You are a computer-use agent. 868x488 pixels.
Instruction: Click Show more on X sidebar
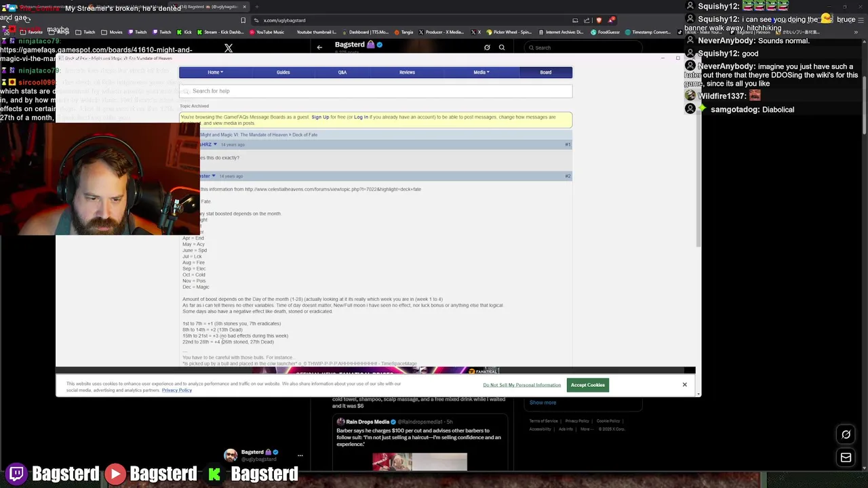pos(542,403)
